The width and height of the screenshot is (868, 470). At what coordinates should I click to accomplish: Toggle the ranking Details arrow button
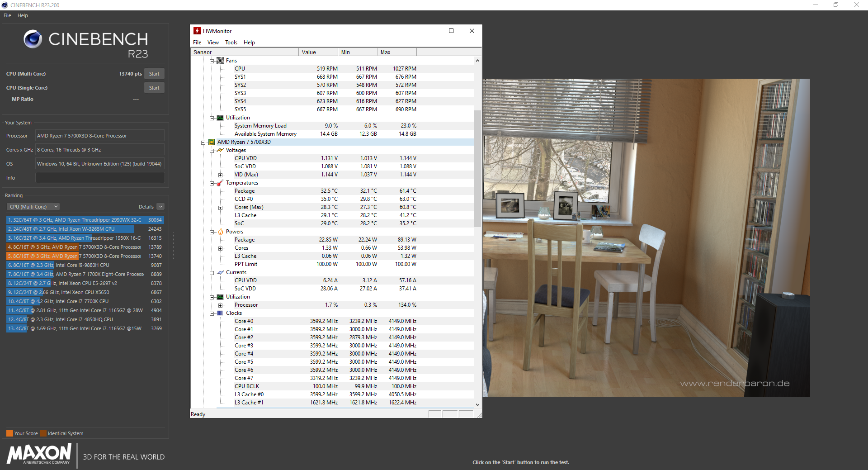point(160,207)
